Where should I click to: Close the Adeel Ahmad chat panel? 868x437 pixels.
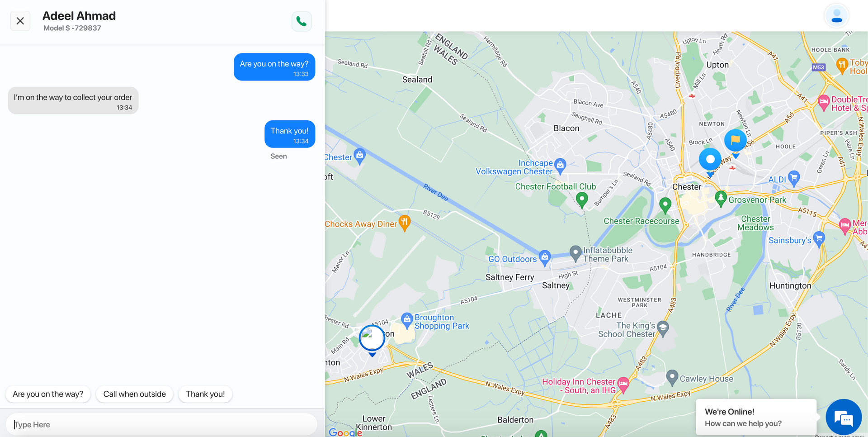point(20,21)
